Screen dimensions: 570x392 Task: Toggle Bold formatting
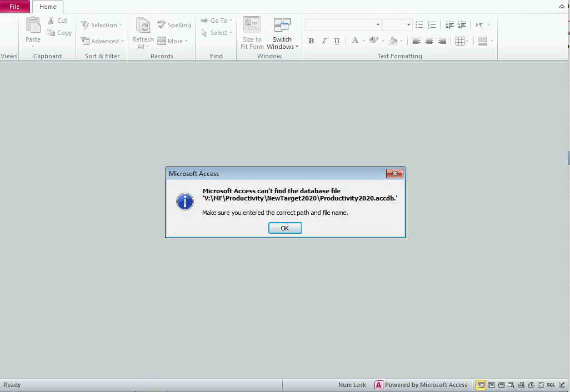coord(311,41)
